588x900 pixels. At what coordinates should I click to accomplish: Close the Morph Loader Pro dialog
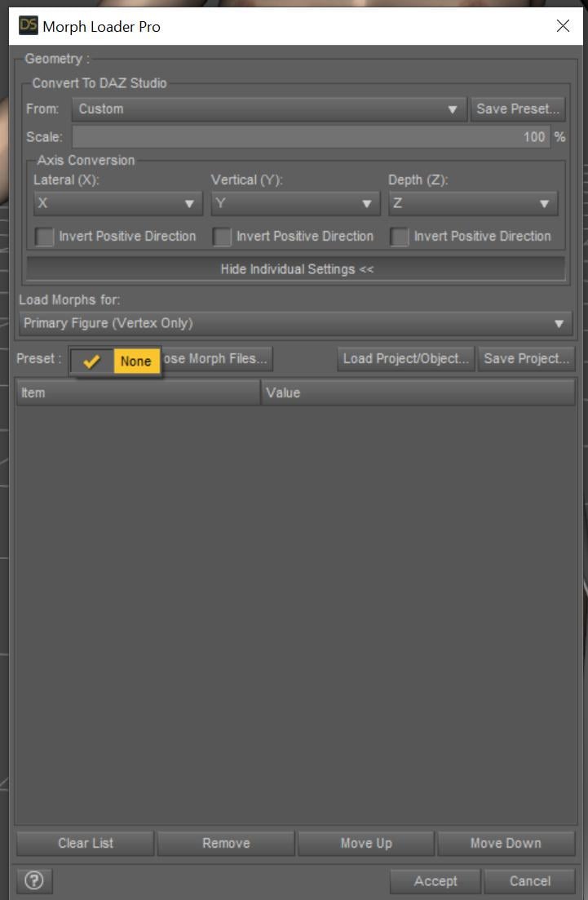pos(563,26)
